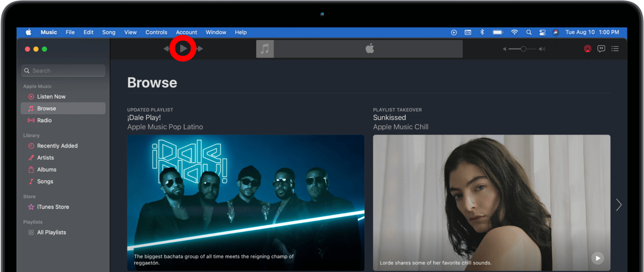Click the low volume speaker icon

[x=505, y=49]
